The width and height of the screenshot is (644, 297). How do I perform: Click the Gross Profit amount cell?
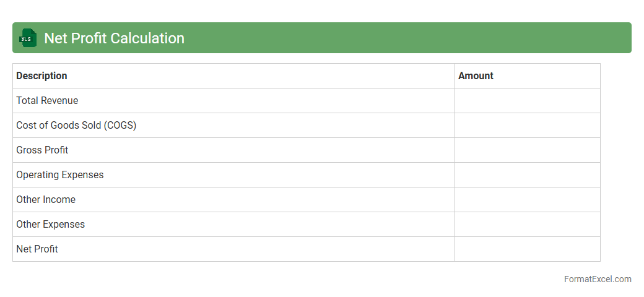coord(527,150)
